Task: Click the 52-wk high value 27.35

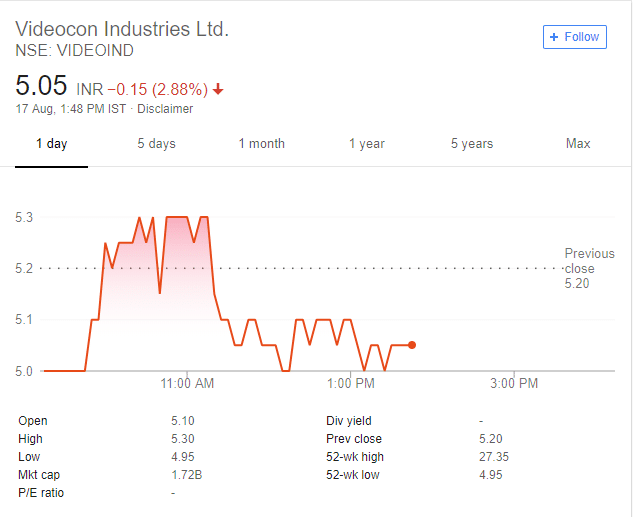Action: coord(494,457)
